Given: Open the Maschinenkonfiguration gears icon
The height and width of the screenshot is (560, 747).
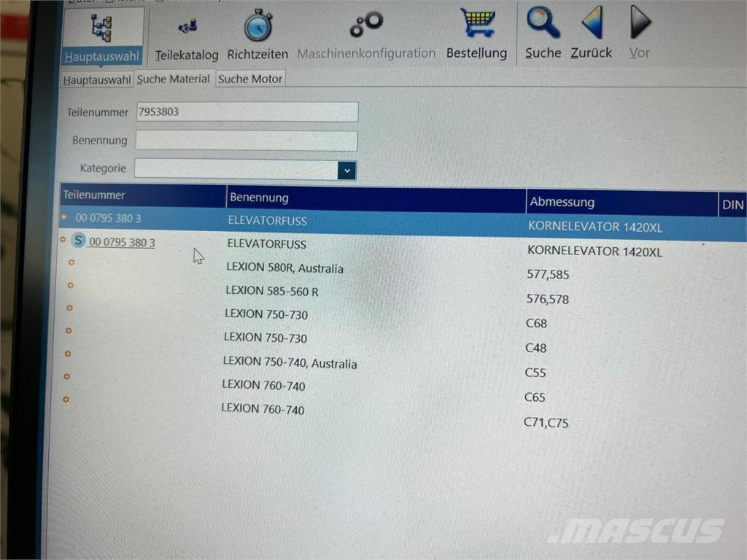Looking at the screenshot, I should click(x=366, y=24).
